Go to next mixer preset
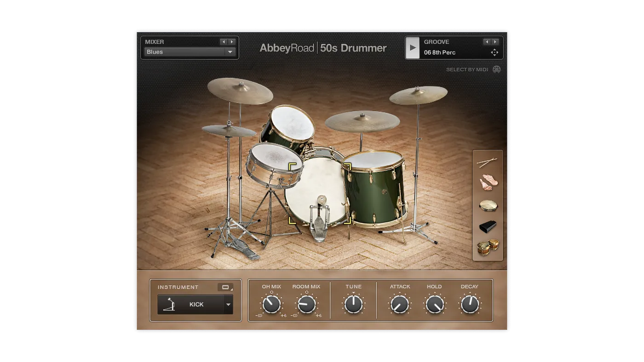The height and width of the screenshot is (362, 644). (x=232, y=42)
